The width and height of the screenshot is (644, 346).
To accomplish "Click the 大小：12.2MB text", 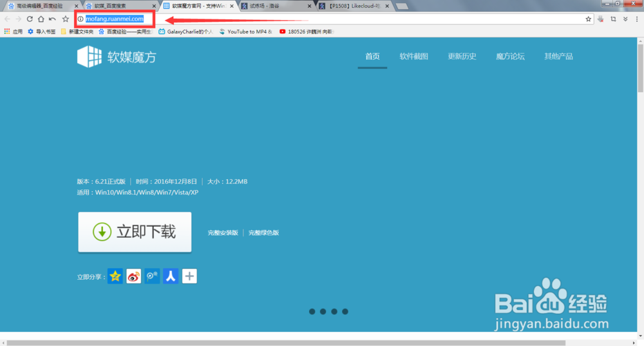I will click(x=227, y=181).
